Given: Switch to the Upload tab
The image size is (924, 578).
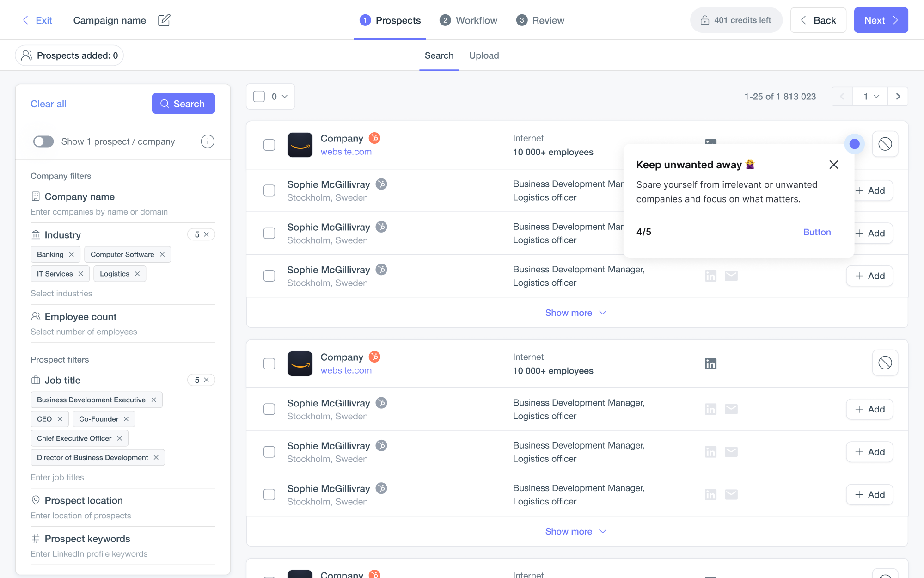Looking at the screenshot, I should coord(483,55).
